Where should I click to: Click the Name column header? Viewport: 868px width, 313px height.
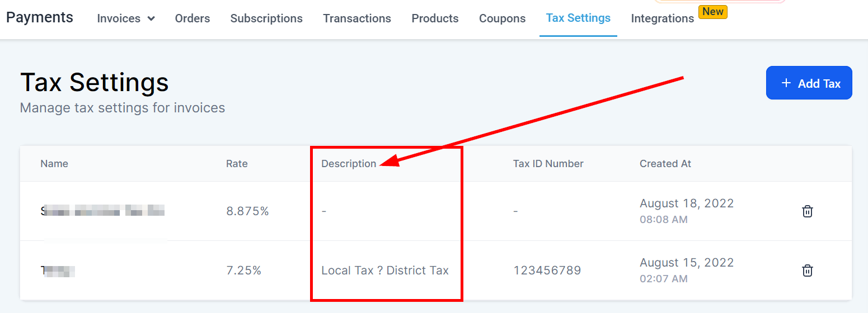(54, 164)
